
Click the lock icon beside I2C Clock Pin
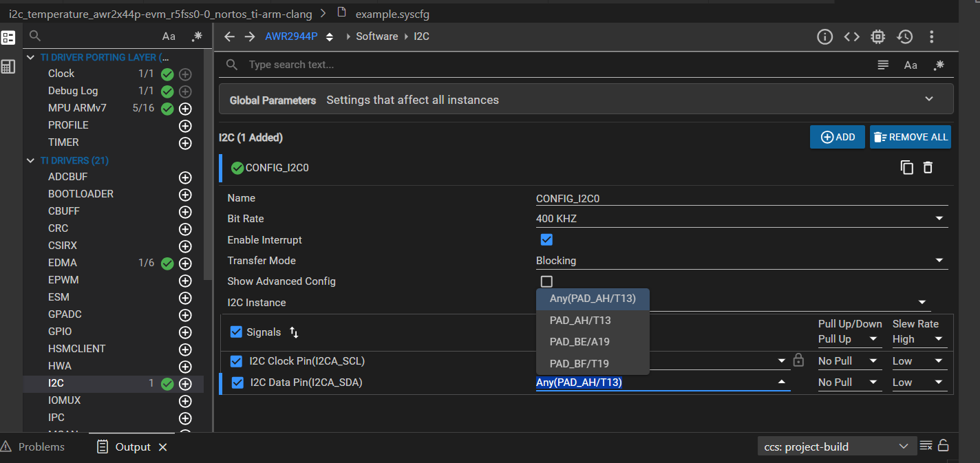click(x=798, y=360)
